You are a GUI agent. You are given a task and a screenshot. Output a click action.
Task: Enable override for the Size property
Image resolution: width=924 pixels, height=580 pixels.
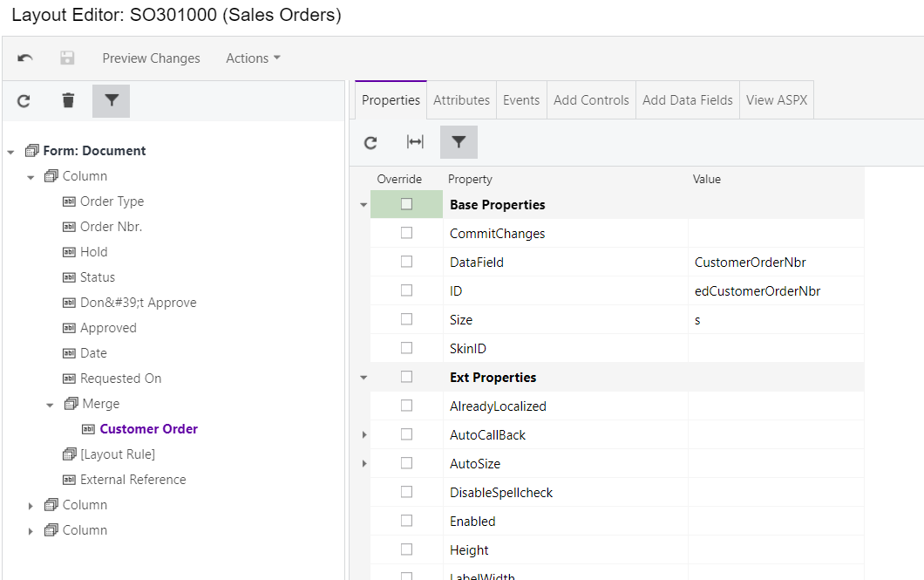pos(406,319)
